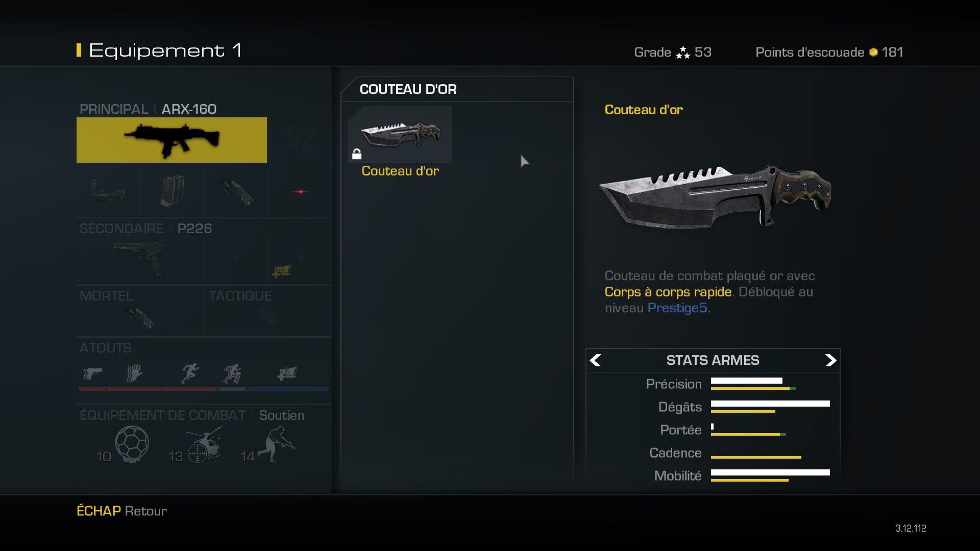
Task: Show previous stats with left arrow
Action: click(595, 360)
